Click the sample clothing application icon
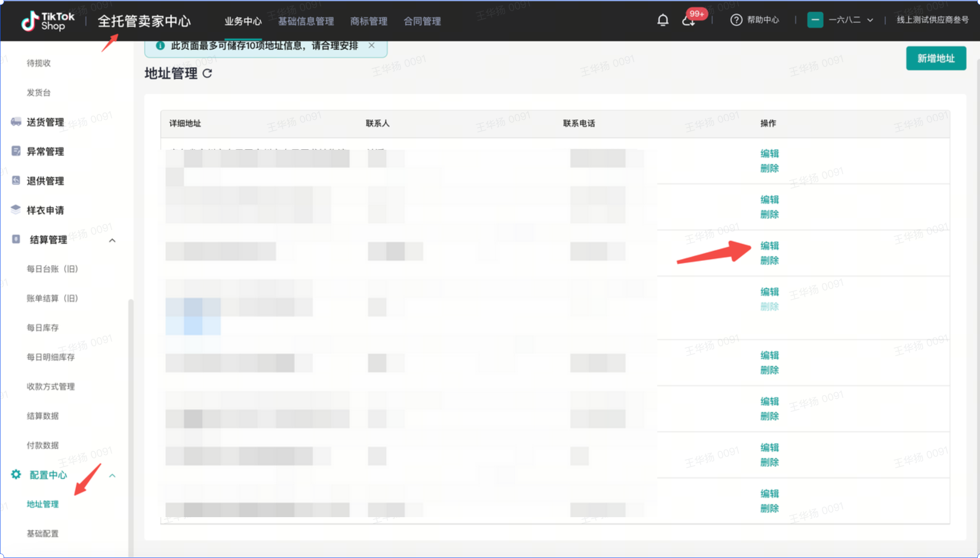 pos(16,210)
